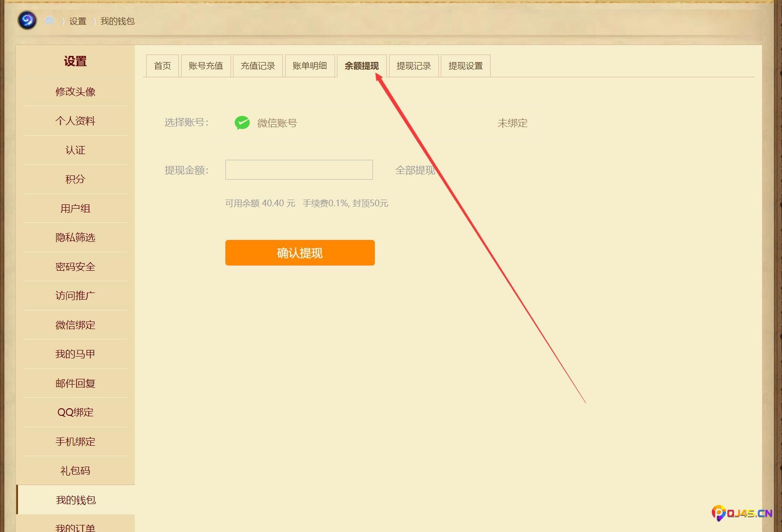Screen dimensions: 782x532
Task: Go to 手机绑定 sidebar item
Action: [75, 441]
